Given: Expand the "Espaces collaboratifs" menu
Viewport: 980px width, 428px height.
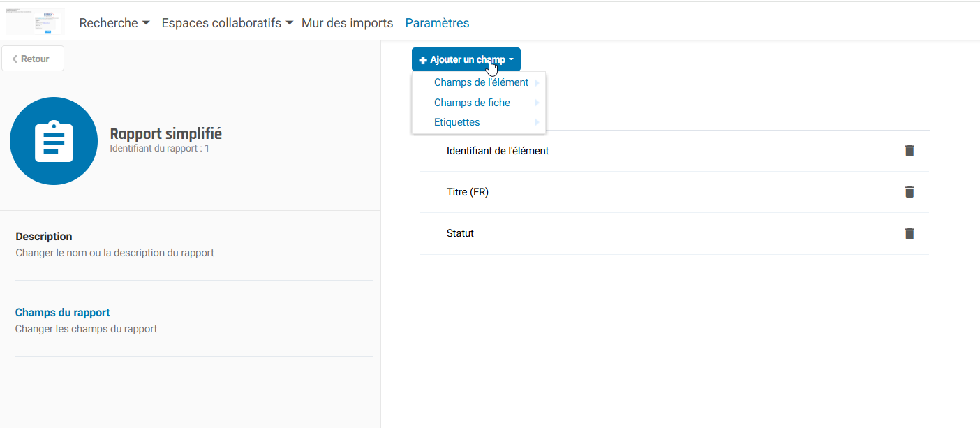Looking at the screenshot, I should tap(225, 22).
